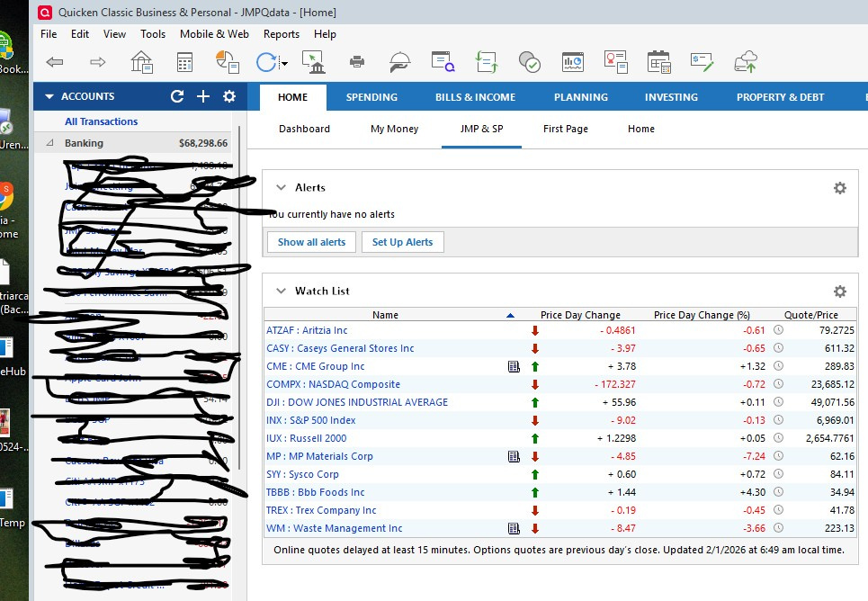868x601 pixels.
Task: Open the Alerts panel gear settings
Action: click(x=840, y=188)
